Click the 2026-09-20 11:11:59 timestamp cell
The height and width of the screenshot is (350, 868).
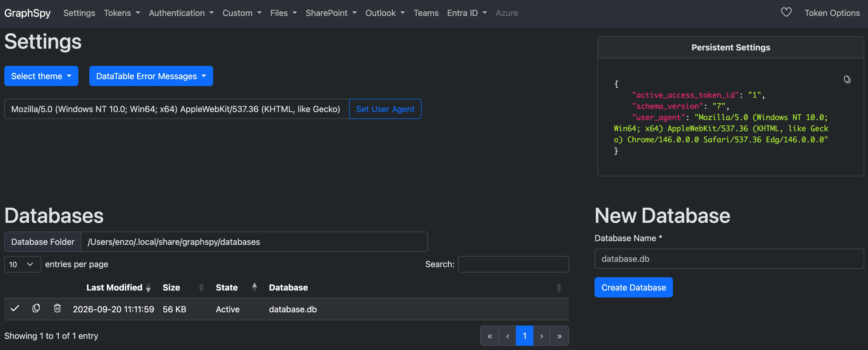tap(113, 309)
